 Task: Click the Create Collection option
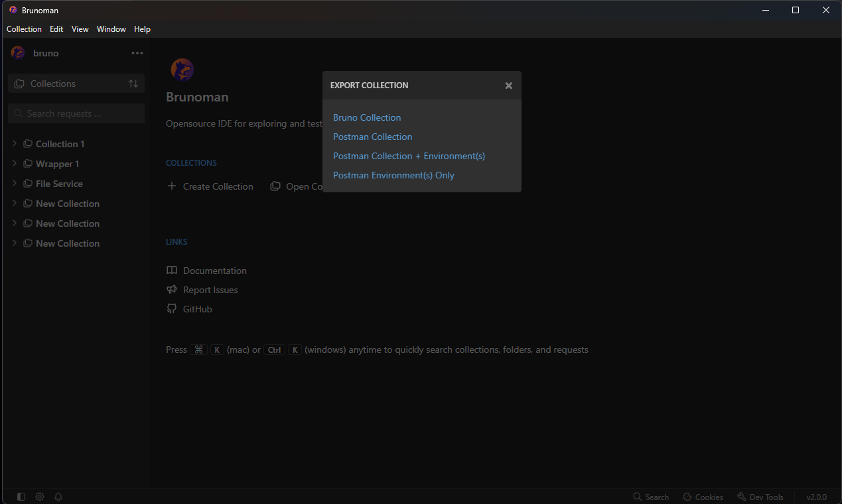(x=210, y=186)
